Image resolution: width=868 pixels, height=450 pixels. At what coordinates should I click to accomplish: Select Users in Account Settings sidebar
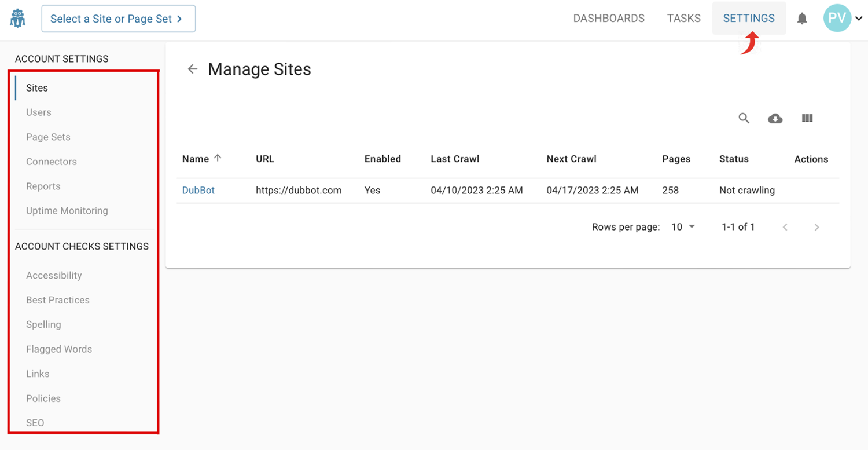pyautogui.click(x=38, y=112)
